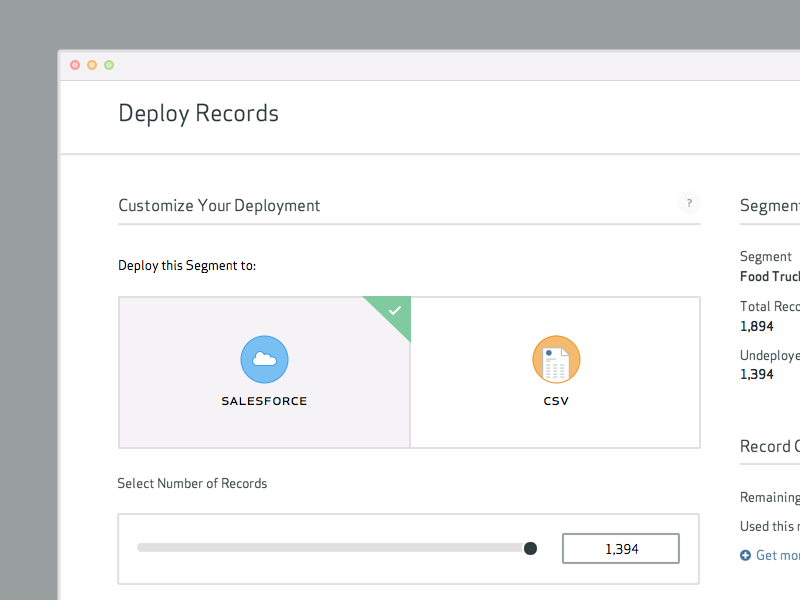
Task: Click the record count slider handle
Action: point(531,548)
